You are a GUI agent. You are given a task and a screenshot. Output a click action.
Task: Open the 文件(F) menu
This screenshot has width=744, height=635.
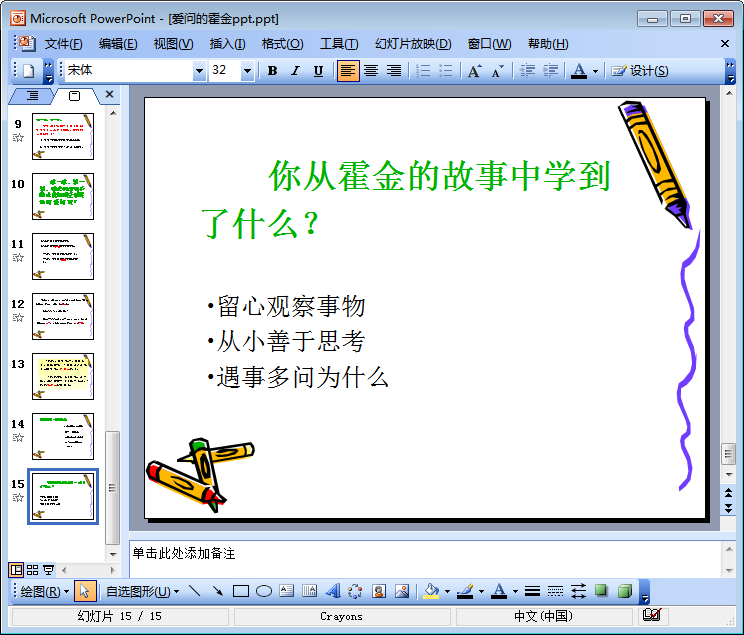click(x=64, y=44)
